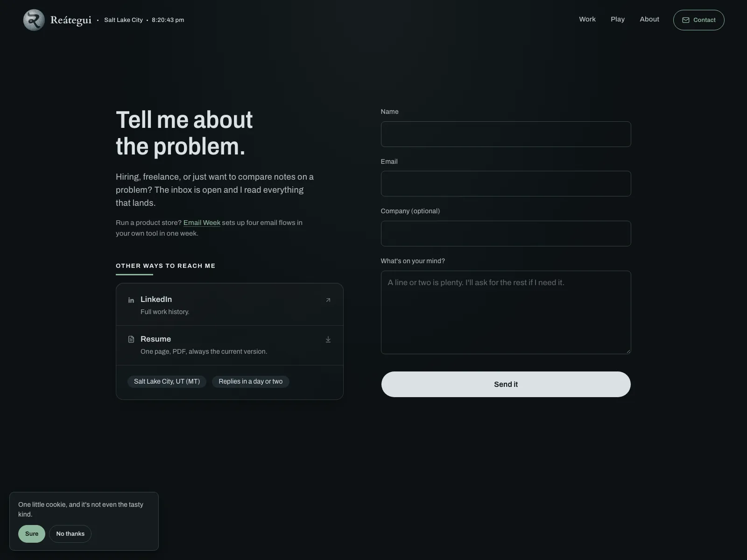Click the external-link arrow on LinkedIn row
This screenshot has width=747, height=560.
click(328, 300)
